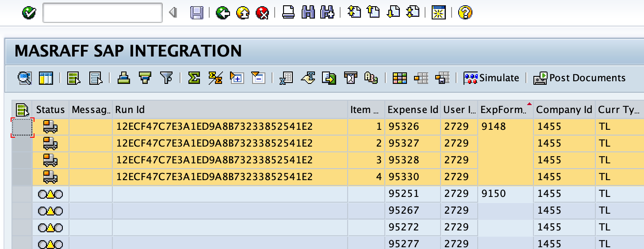Exit using the yellow up-arrow icon

tap(242, 13)
